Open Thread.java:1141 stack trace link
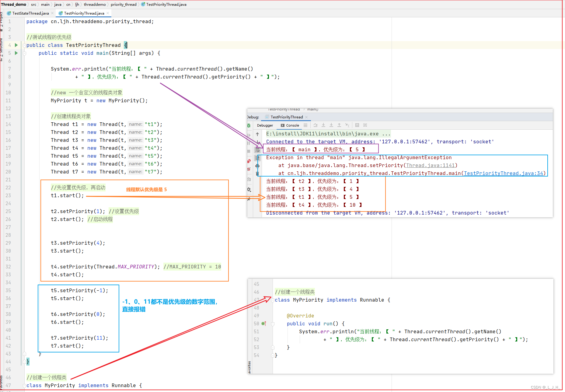The width and height of the screenshot is (565, 392). (x=430, y=165)
